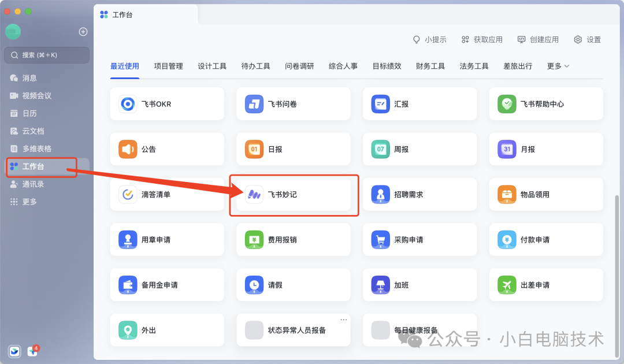Viewport: 624px width, 364px height.
Task: Open the 费用报销 app icon
Action: click(254, 240)
